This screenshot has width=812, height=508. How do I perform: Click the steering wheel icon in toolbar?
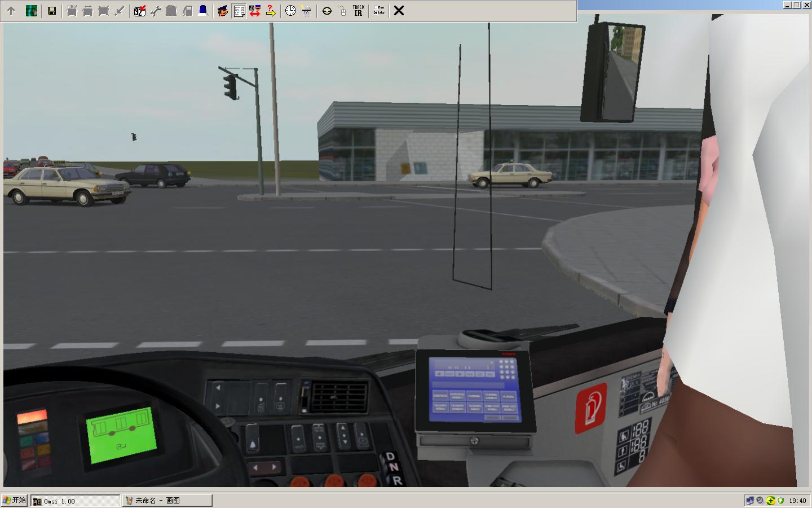coord(326,11)
